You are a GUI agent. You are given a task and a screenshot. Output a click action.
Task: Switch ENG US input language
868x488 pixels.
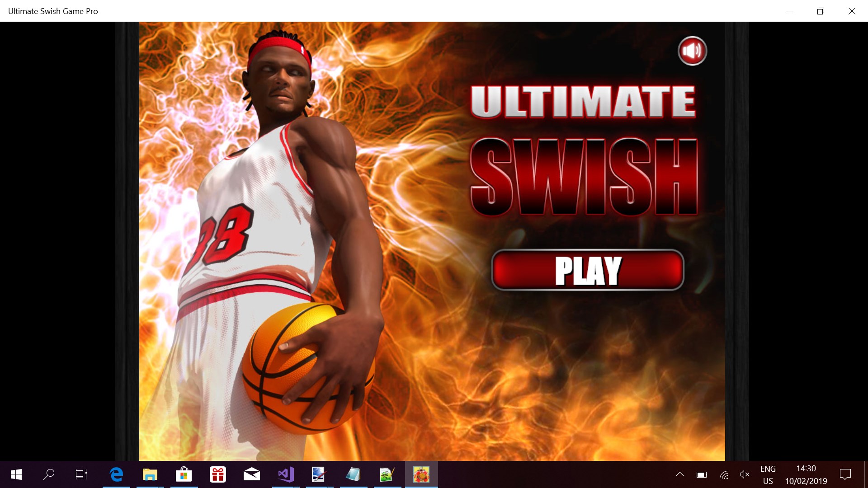(x=768, y=474)
